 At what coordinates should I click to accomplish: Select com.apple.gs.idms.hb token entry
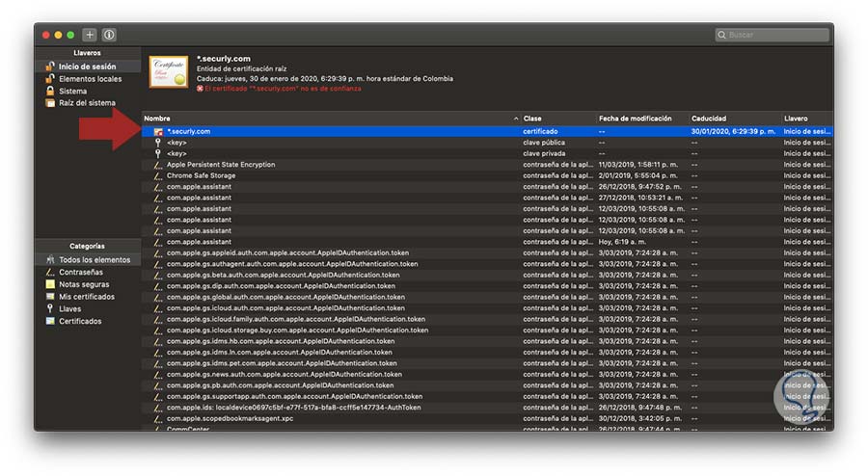pyautogui.click(x=487, y=342)
